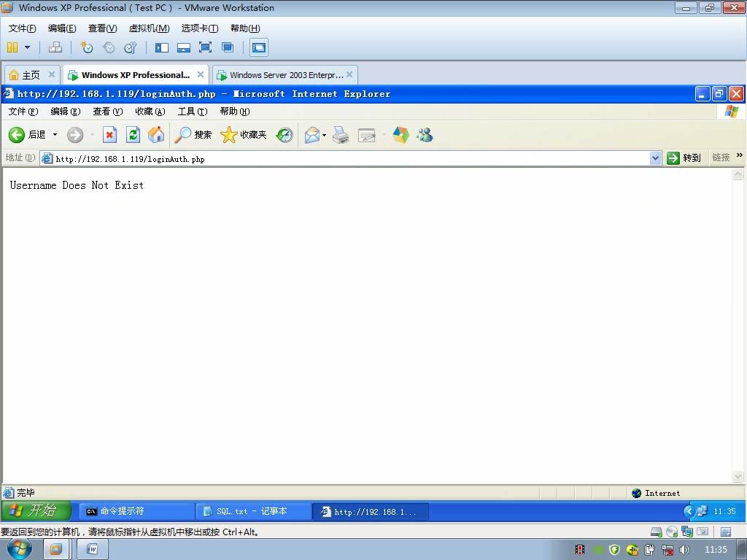Click VMware pause virtual machine icon
Screen dimensions: 747x560
pos(12,47)
